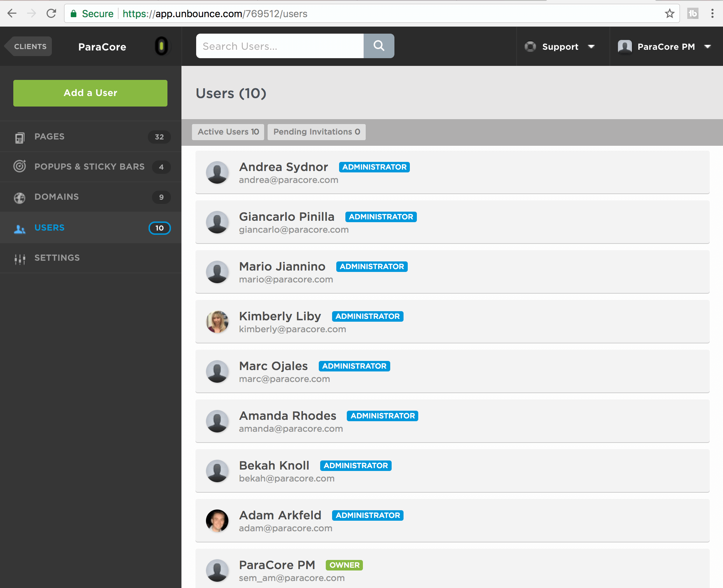This screenshot has width=723, height=588.
Task: Click the Settings sliders icon
Action: [x=20, y=259]
